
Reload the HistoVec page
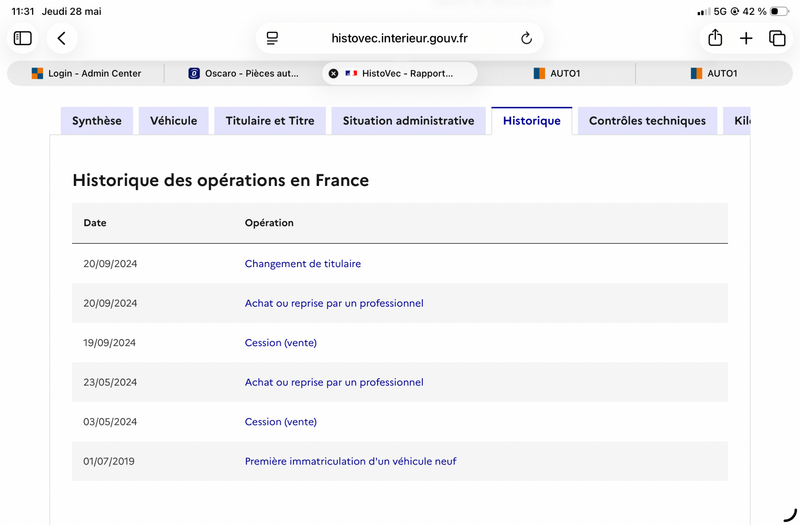pos(526,38)
